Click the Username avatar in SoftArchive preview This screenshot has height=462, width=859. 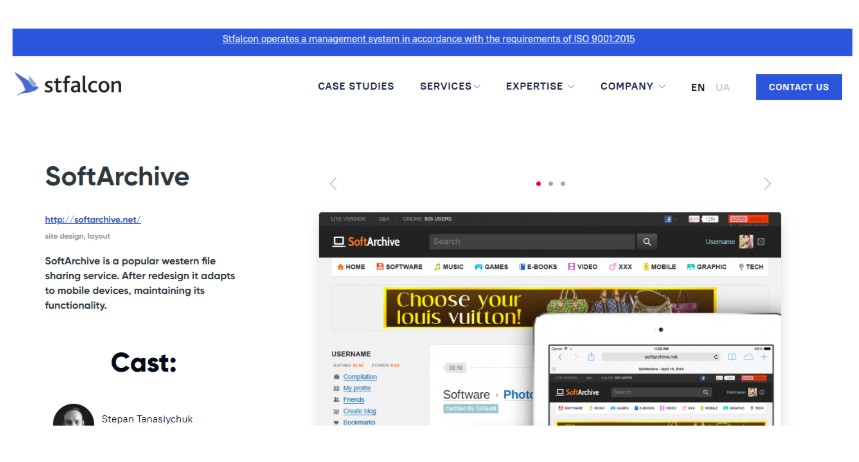pyautogui.click(x=745, y=241)
